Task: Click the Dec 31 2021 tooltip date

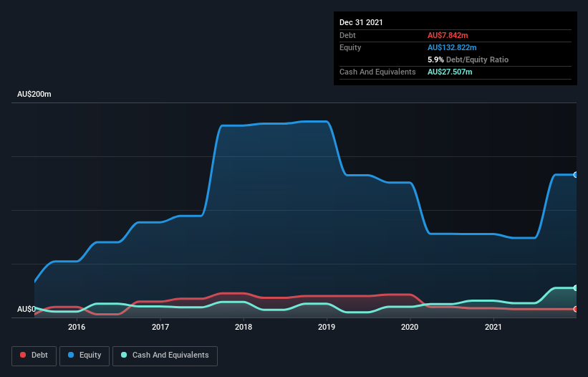Action: click(x=361, y=22)
